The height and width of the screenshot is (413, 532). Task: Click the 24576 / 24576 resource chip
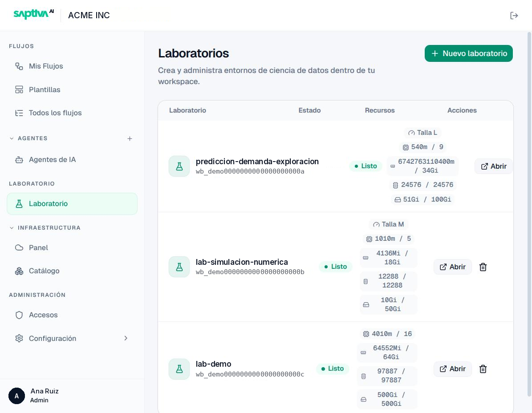pyautogui.click(x=422, y=185)
